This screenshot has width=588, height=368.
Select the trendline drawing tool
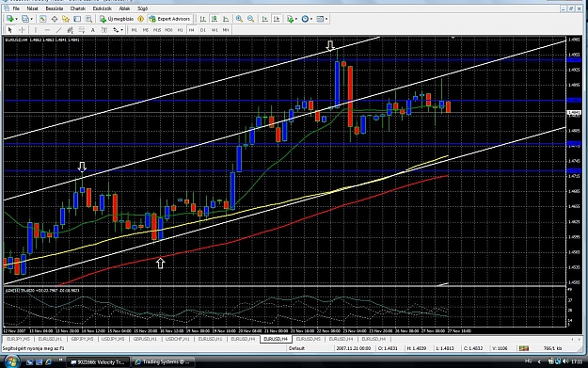[x=58, y=30]
